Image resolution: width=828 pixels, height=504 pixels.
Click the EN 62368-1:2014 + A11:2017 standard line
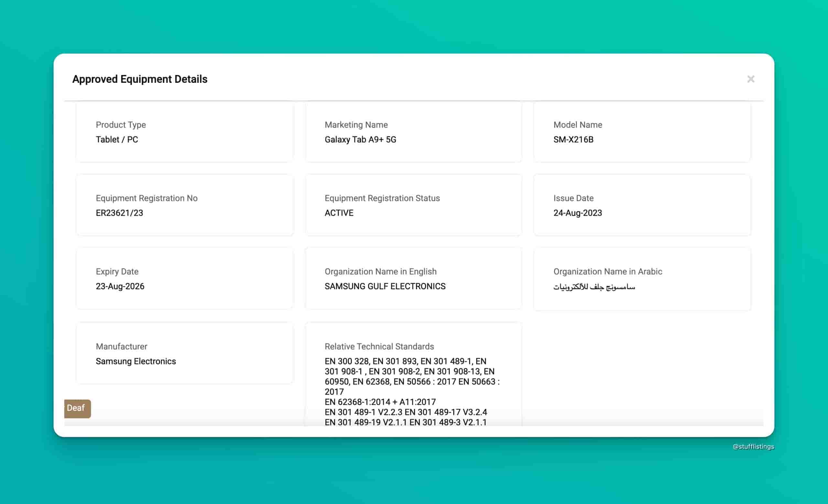[380, 402]
